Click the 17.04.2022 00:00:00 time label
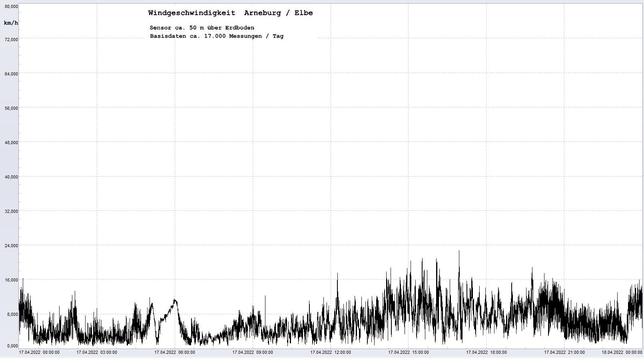The image size is (644, 359). point(39,352)
